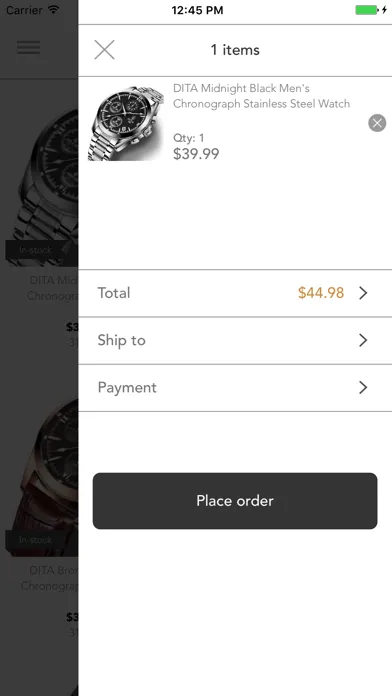This screenshot has width=392, height=696.
Task: Open the Ship to section
Action: pyautogui.click(x=235, y=340)
